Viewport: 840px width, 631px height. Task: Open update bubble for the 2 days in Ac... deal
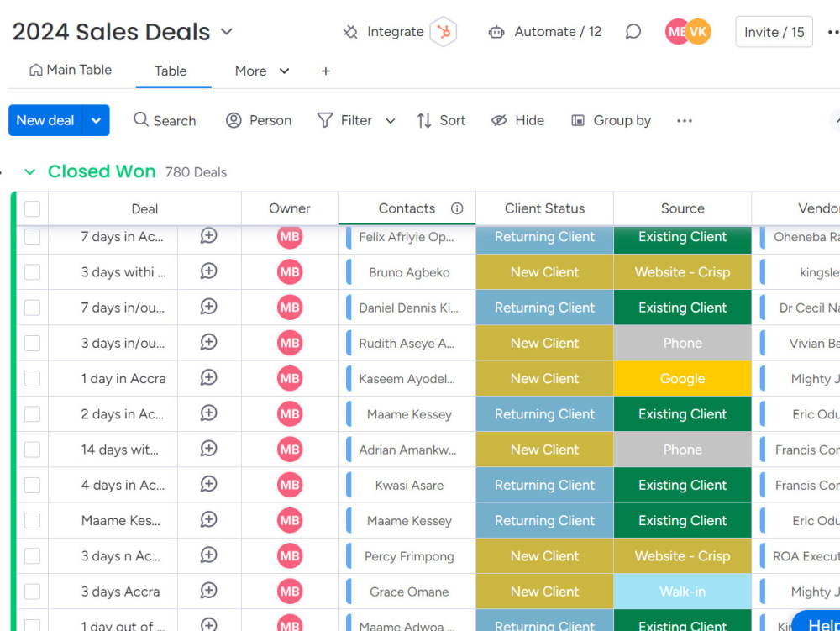(208, 413)
